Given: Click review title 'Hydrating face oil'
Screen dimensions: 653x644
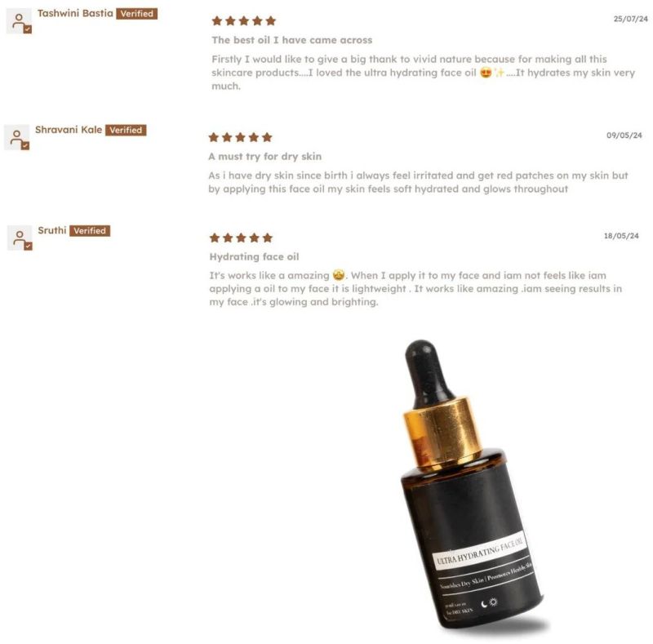Looking at the screenshot, I should tap(254, 257).
